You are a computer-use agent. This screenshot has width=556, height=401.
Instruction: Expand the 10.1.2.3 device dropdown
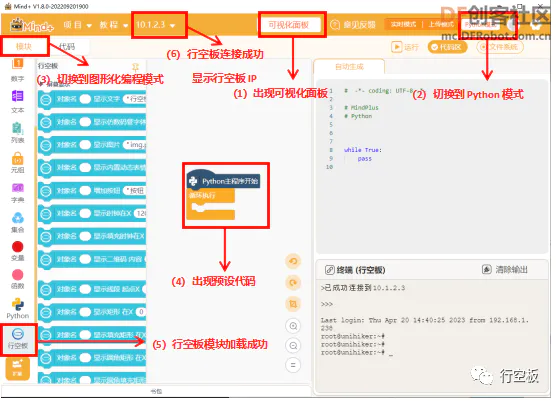pyautogui.click(x=156, y=25)
